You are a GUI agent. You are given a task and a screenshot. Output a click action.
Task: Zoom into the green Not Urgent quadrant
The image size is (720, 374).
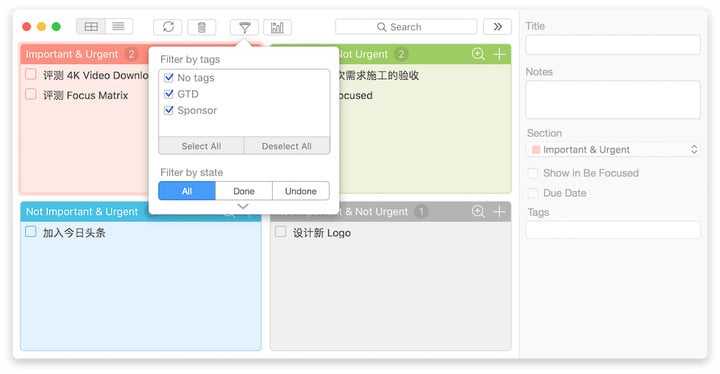tap(478, 54)
